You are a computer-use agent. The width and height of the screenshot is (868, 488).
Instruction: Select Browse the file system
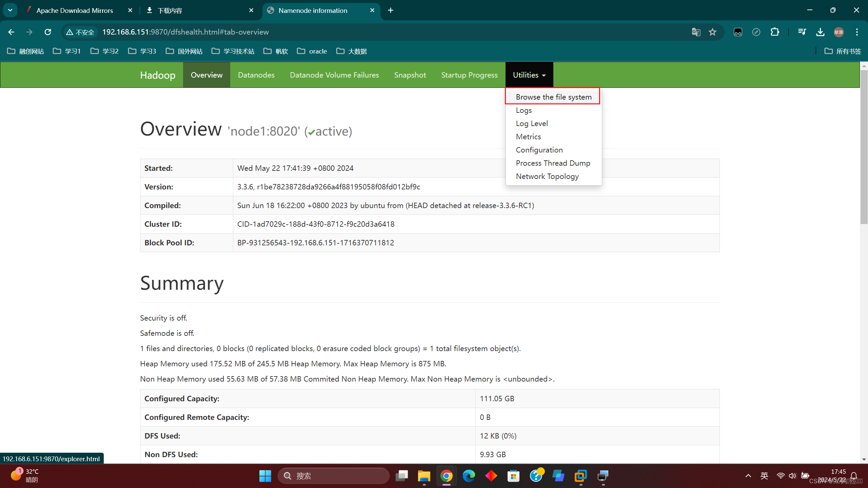tap(553, 97)
